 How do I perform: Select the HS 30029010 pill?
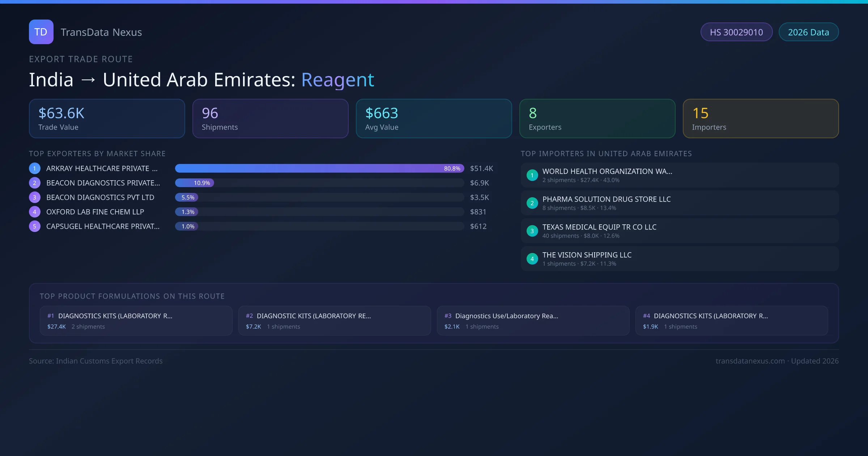tap(736, 32)
